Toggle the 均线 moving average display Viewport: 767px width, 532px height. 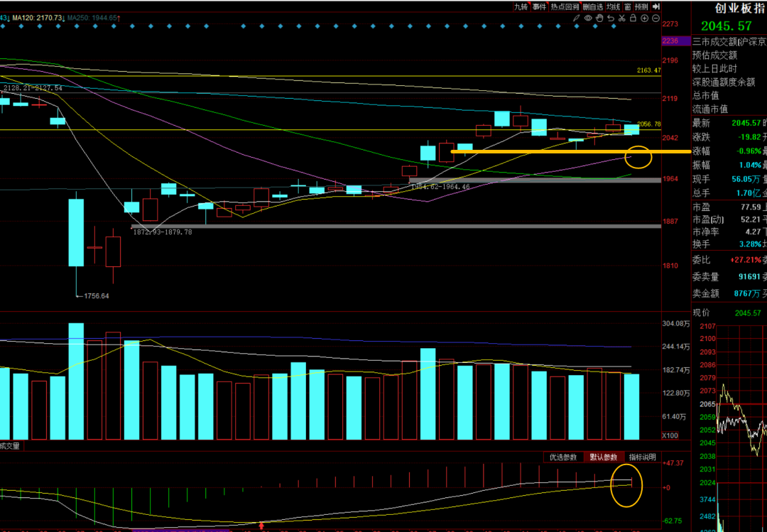pos(613,6)
